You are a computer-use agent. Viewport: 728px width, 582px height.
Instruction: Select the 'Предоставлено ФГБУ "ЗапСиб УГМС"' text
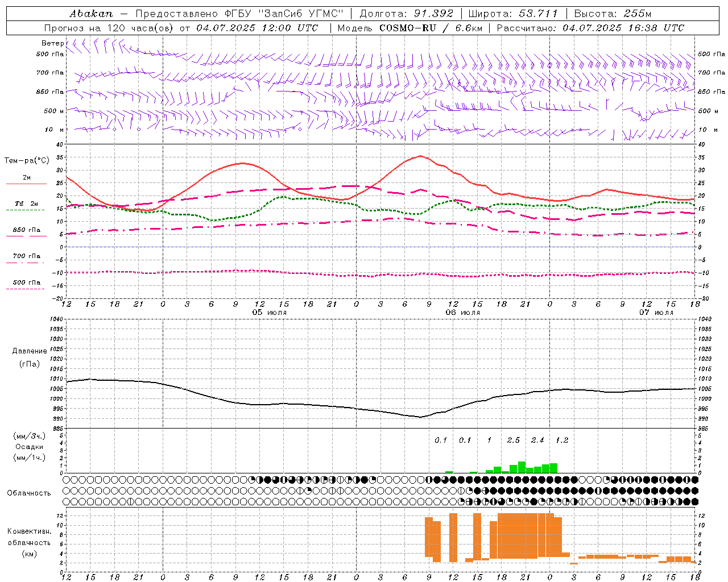[239, 13]
